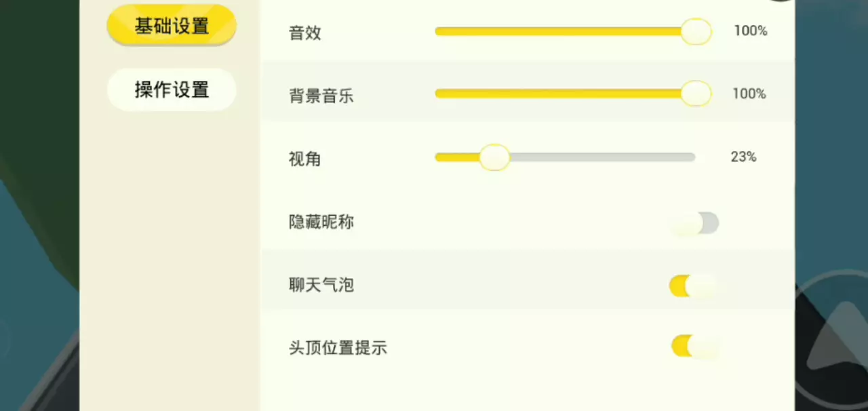Click the 音效 setting label
The image size is (868, 411).
(305, 33)
